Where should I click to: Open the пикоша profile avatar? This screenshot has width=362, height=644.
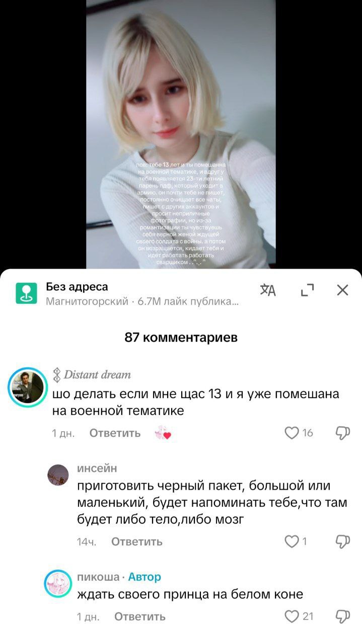click(x=58, y=584)
